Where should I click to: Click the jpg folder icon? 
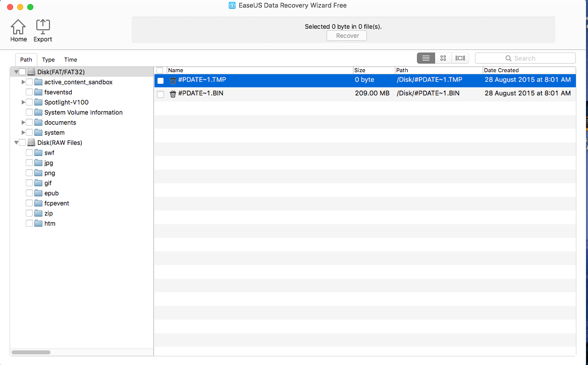pyautogui.click(x=38, y=163)
